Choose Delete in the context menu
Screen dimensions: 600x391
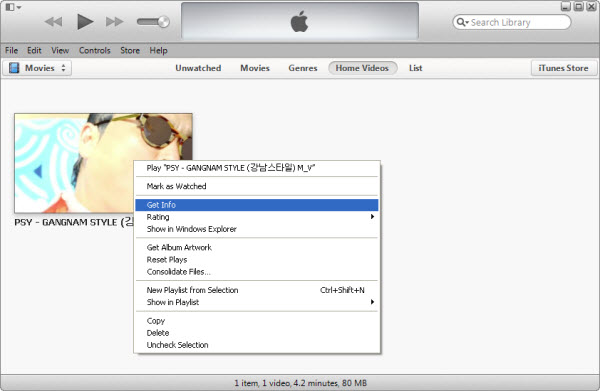(x=257, y=333)
